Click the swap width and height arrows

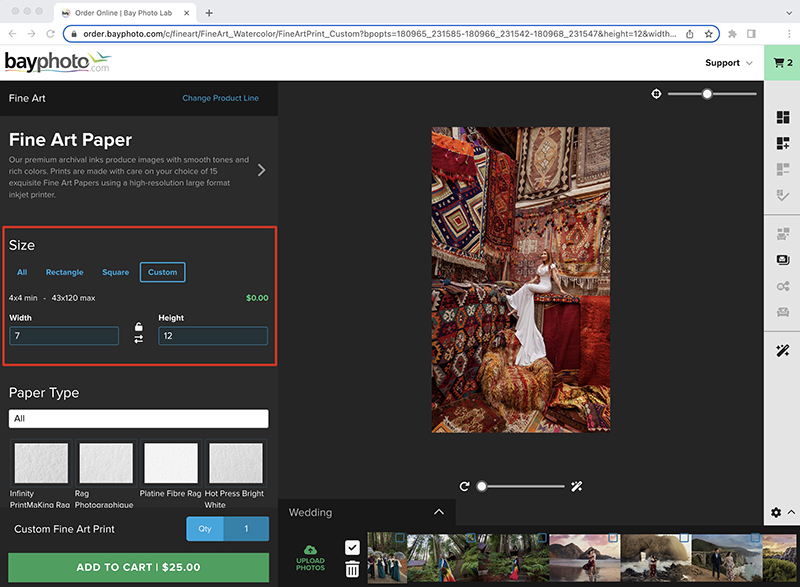tap(138, 339)
